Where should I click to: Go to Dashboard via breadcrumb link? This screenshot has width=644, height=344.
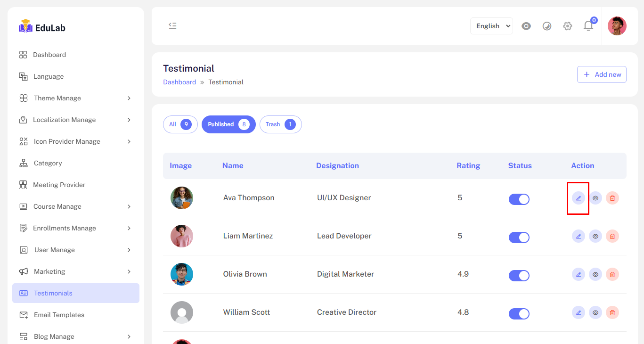pyautogui.click(x=179, y=82)
